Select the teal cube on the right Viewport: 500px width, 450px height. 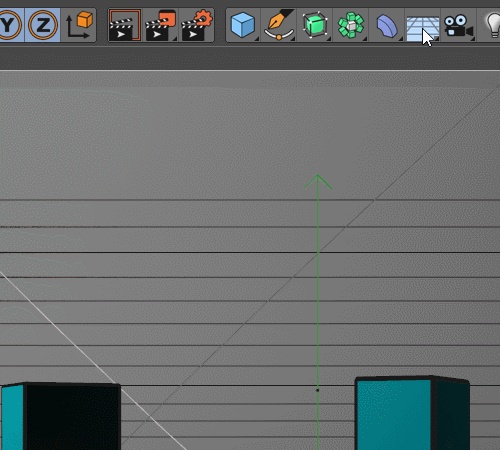[413, 413]
